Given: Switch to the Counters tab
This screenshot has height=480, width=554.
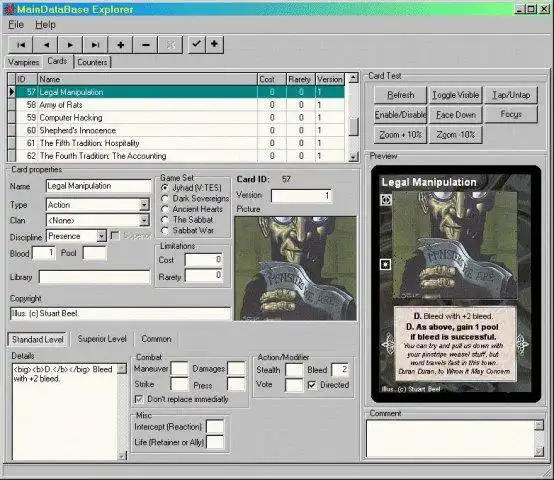Looking at the screenshot, I should [92, 62].
